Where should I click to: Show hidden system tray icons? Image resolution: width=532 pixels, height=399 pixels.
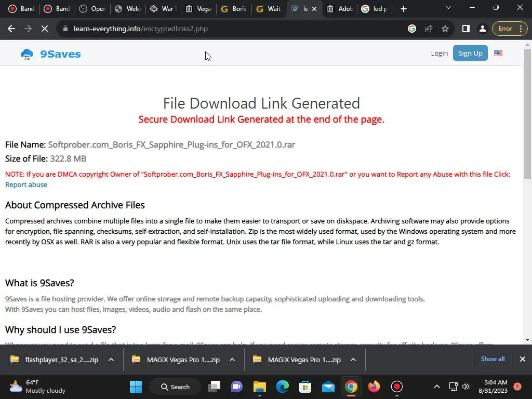click(437, 387)
